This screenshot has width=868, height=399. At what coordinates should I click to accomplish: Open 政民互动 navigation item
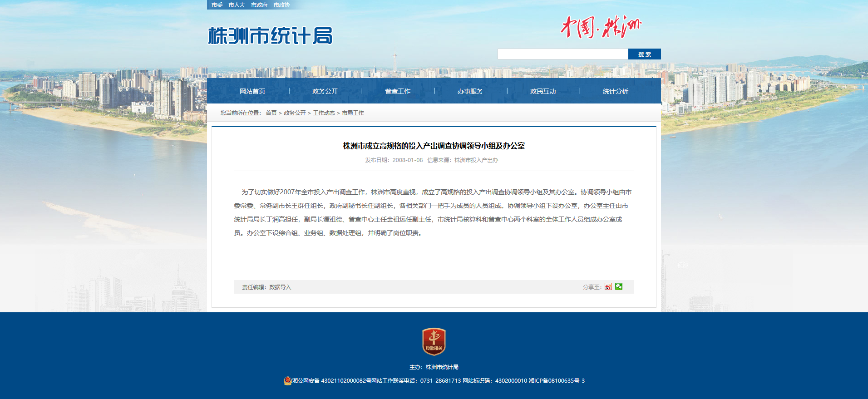point(543,91)
